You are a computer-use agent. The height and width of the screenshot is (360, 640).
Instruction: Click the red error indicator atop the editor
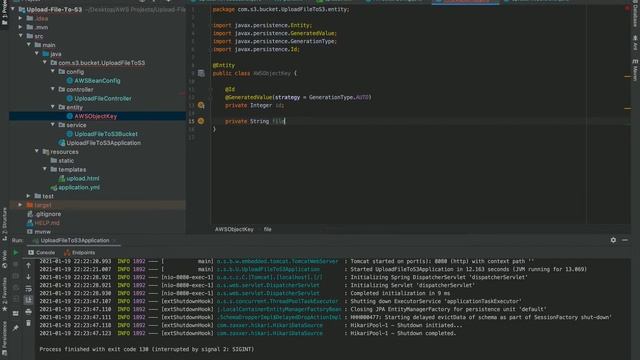627,8
